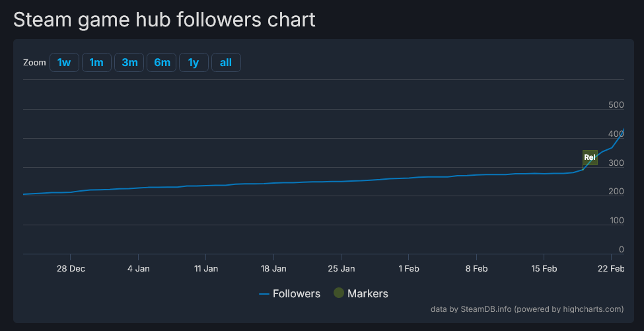This screenshot has width=644, height=331.
Task: Choose the 6m zoom option
Action: pos(162,63)
